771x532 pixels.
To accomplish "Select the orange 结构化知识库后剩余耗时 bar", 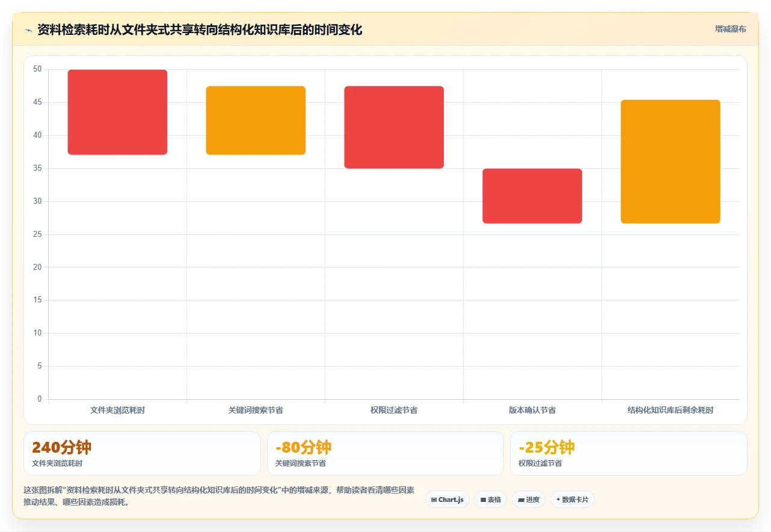I will pos(671,162).
